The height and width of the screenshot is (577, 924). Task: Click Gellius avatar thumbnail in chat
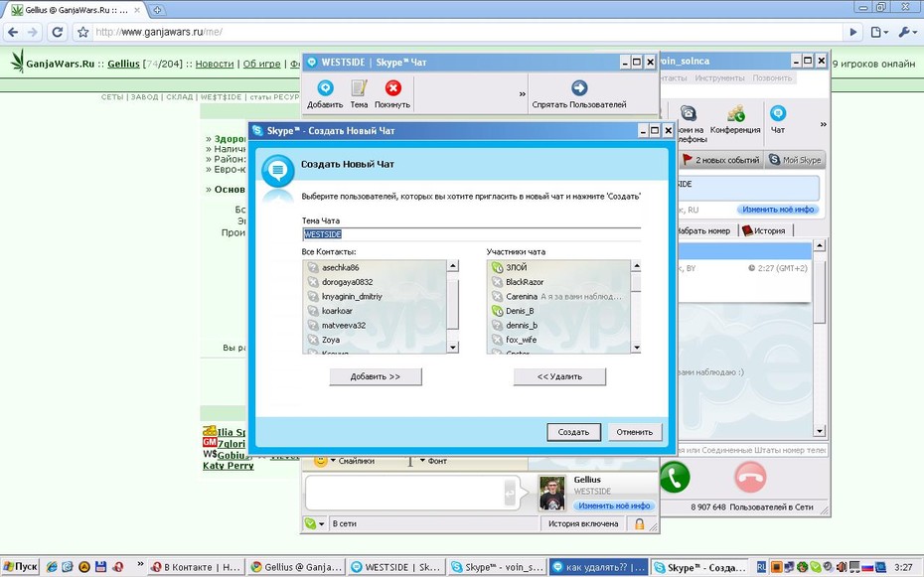(x=552, y=494)
